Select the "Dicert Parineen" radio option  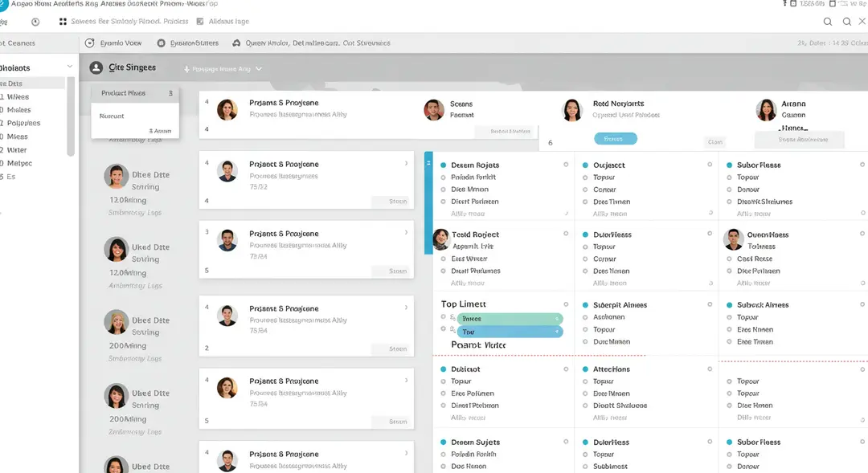point(444,202)
